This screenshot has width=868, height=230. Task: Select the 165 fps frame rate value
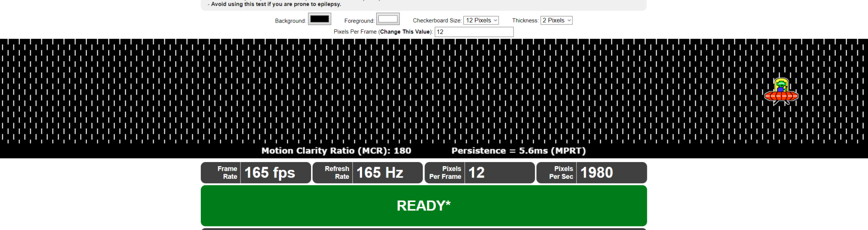pyautogui.click(x=269, y=172)
